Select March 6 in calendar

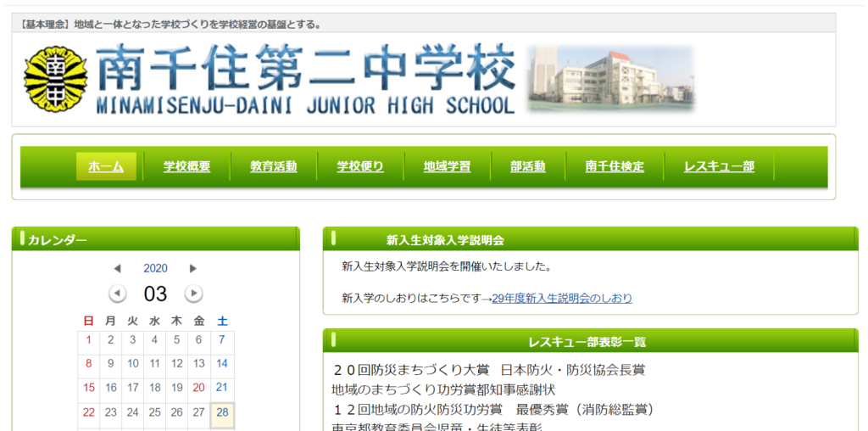pyautogui.click(x=198, y=340)
